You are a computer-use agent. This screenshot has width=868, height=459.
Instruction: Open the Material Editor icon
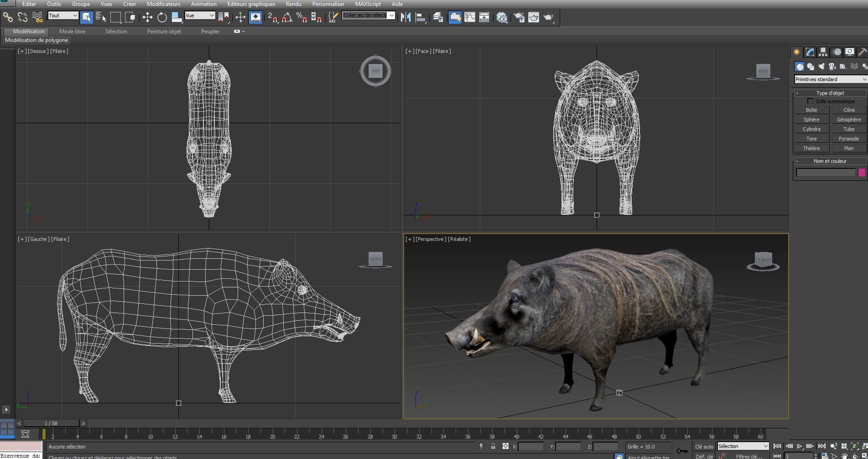pos(502,17)
